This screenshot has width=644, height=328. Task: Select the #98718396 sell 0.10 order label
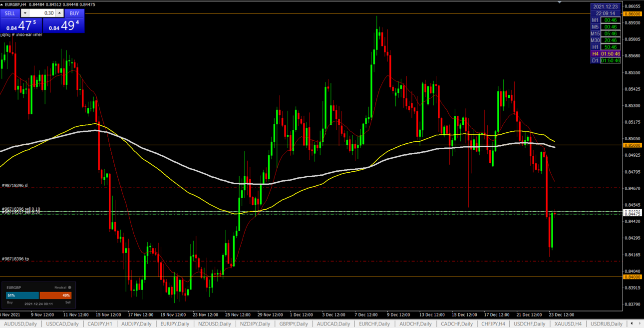coord(21,209)
